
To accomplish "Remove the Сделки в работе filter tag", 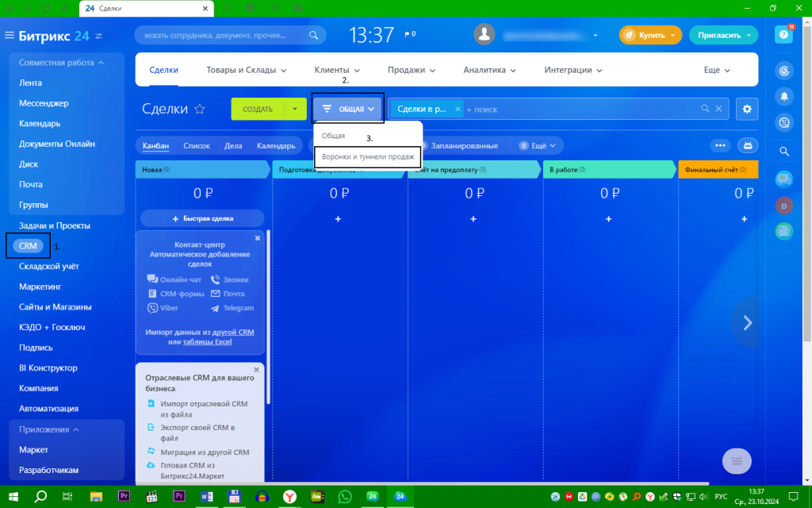I will (x=458, y=109).
